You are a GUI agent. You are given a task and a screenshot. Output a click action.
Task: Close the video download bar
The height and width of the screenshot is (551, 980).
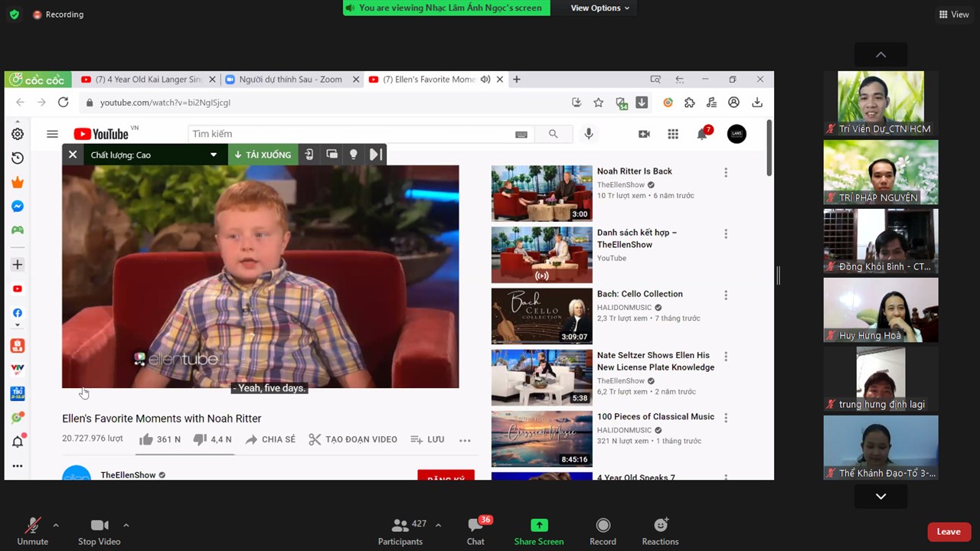coord(73,155)
